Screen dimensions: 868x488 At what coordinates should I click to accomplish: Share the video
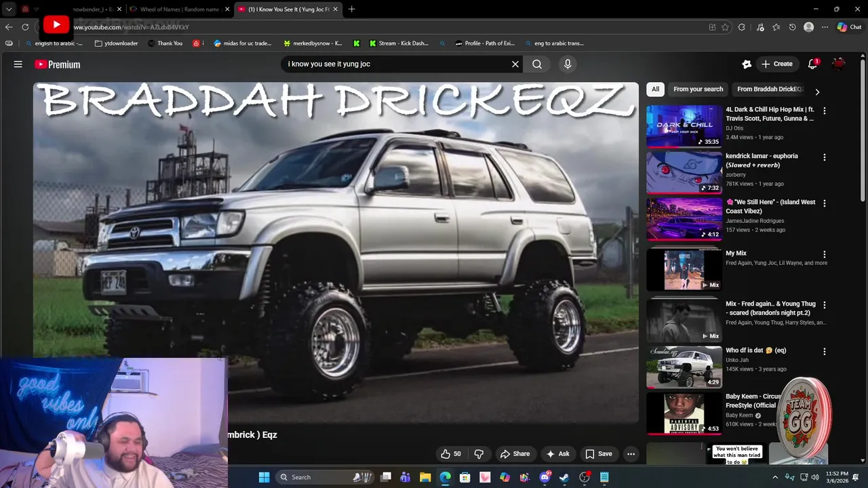tap(515, 454)
